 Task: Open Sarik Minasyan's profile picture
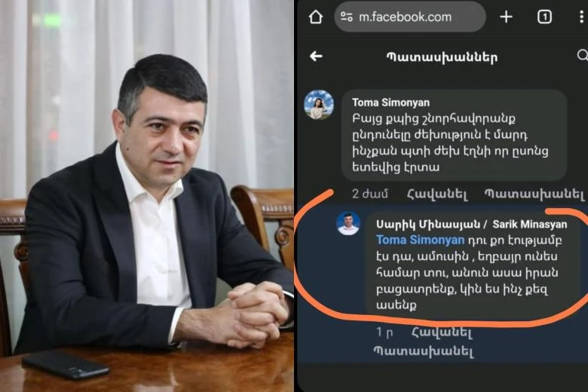tap(348, 224)
